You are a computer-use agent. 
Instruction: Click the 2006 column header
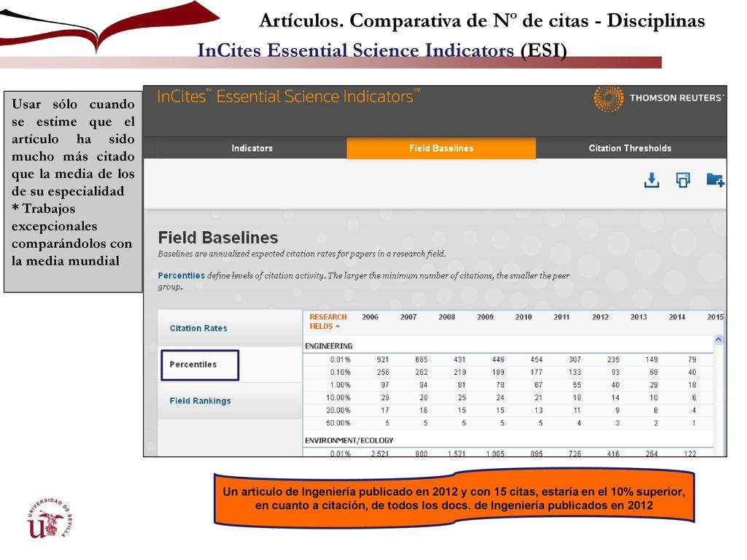370,317
